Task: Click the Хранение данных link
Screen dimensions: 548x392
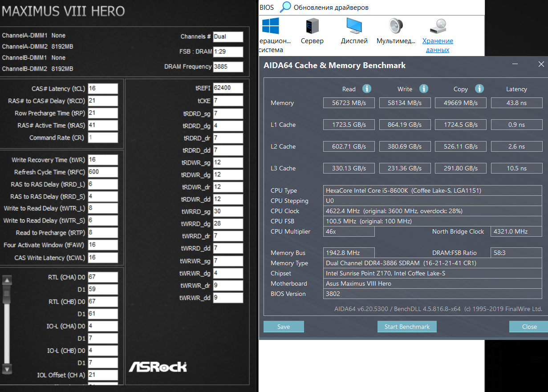Action: (438, 45)
